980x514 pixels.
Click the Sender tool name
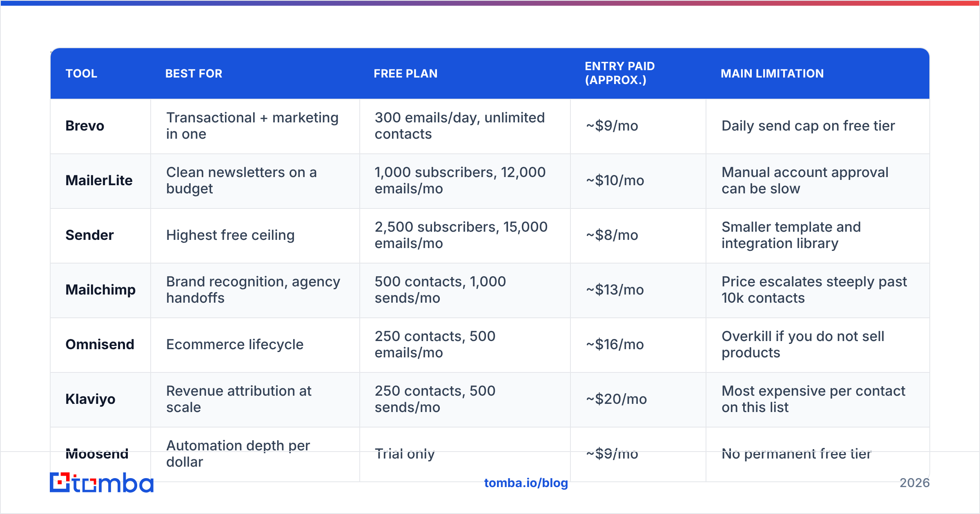point(90,235)
